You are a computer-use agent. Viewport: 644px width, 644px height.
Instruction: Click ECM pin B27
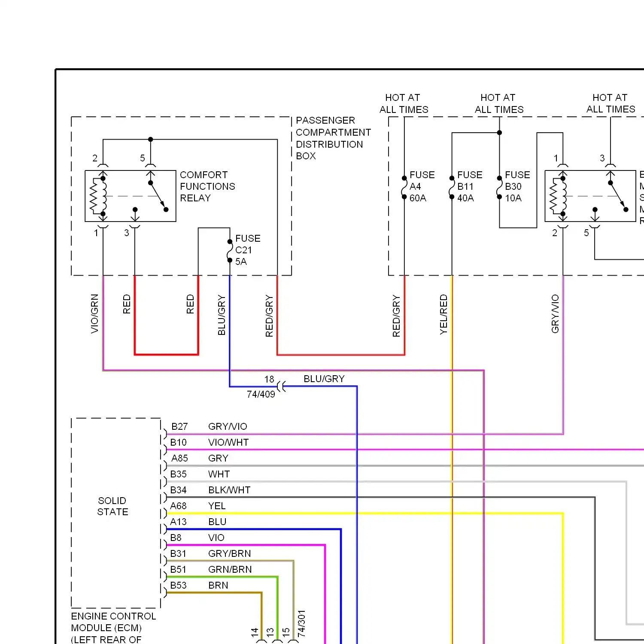(x=179, y=426)
